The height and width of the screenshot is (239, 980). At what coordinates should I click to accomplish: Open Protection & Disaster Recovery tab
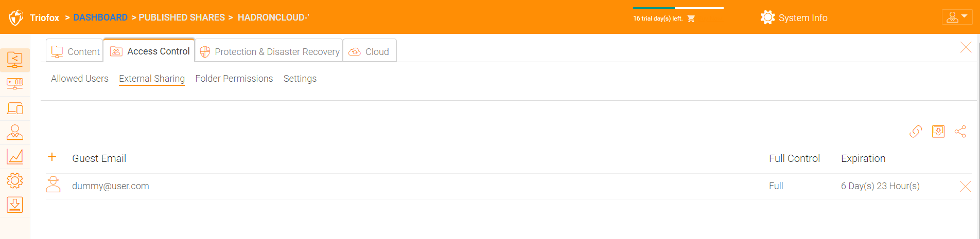[x=269, y=51]
